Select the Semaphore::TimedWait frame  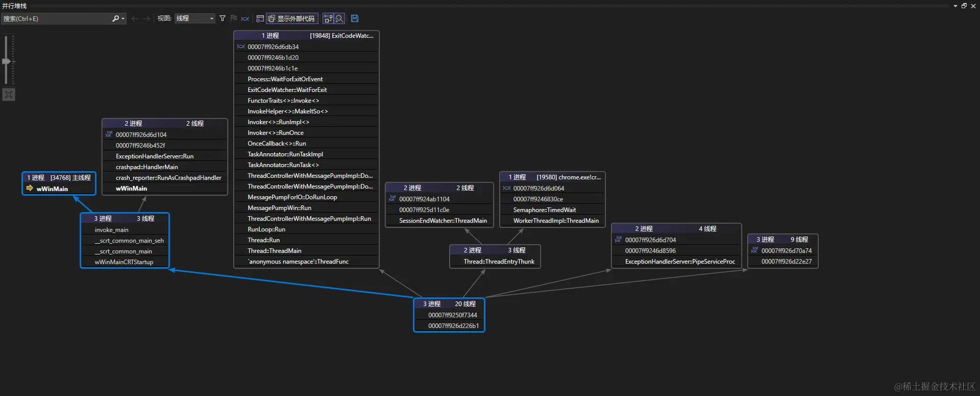pos(552,210)
